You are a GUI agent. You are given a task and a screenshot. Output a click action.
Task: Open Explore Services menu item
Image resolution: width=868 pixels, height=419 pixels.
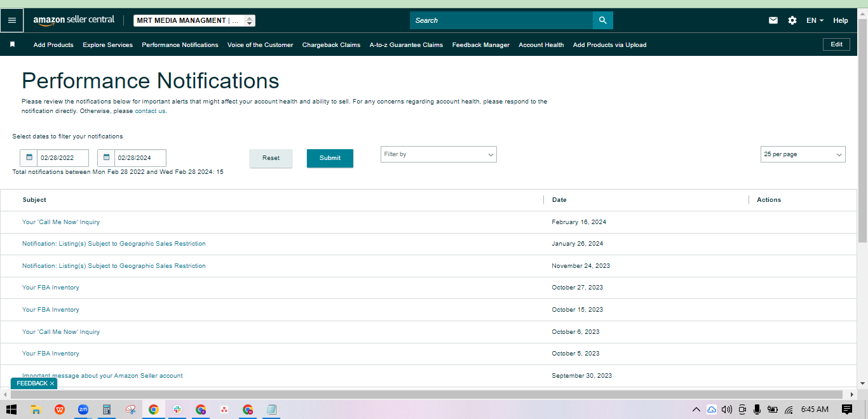[107, 44]
